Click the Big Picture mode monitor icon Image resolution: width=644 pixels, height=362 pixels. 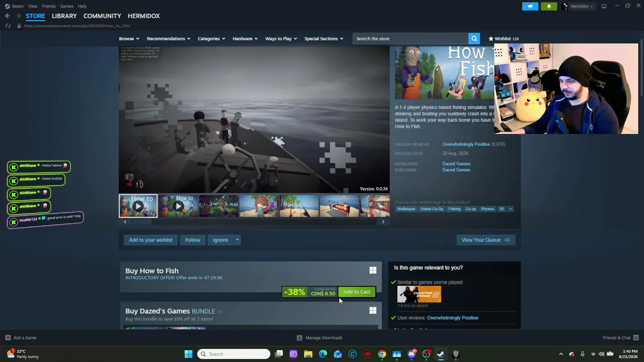point(604,6)
